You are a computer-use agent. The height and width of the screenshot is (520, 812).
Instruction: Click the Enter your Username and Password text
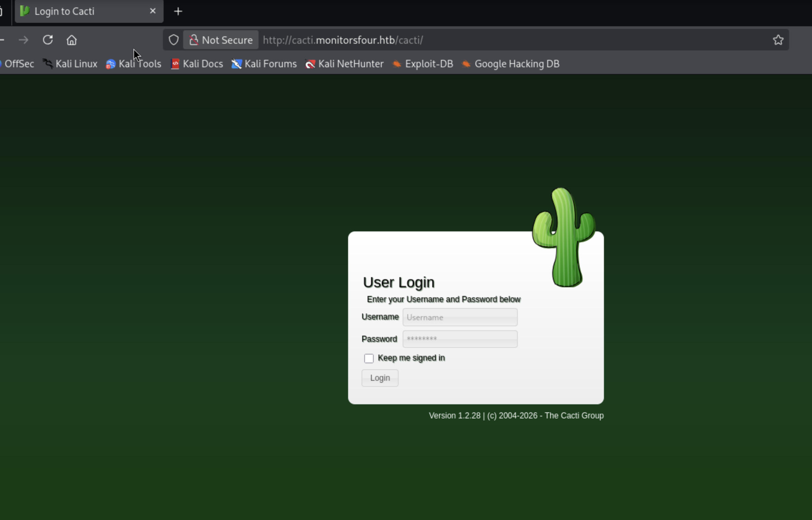tap(443, 299)
